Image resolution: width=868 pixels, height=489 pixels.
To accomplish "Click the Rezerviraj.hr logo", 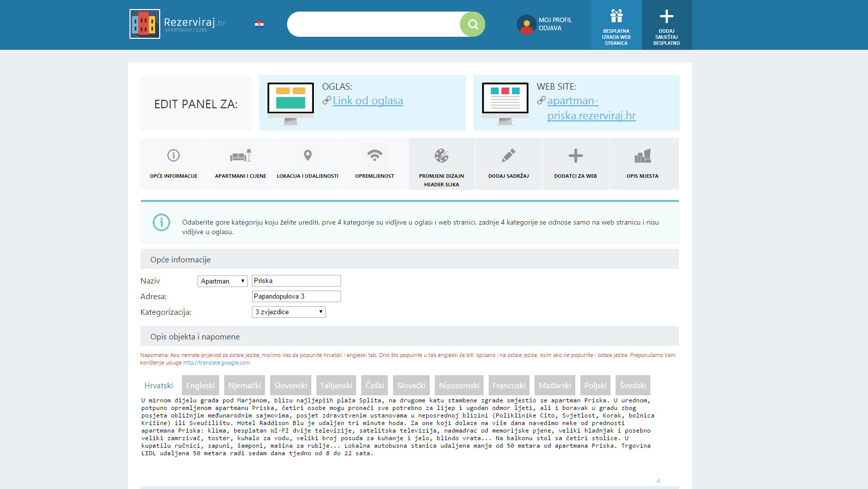I will (178, 24).
